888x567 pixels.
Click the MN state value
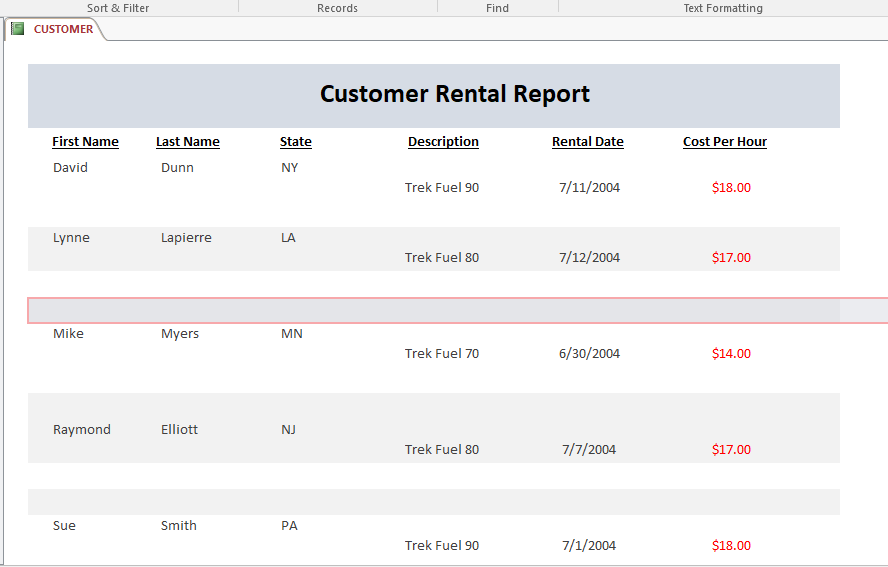[291, 334]
